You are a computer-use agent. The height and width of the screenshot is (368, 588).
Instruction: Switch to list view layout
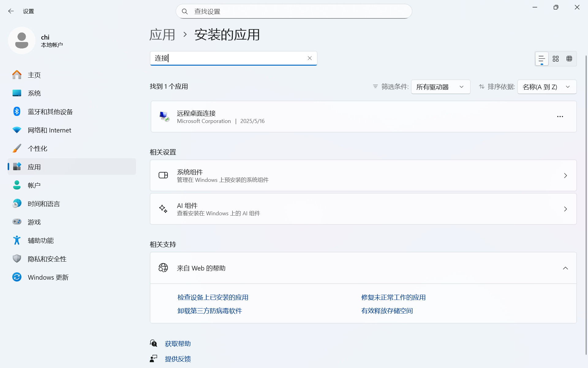tap(541, 59)
